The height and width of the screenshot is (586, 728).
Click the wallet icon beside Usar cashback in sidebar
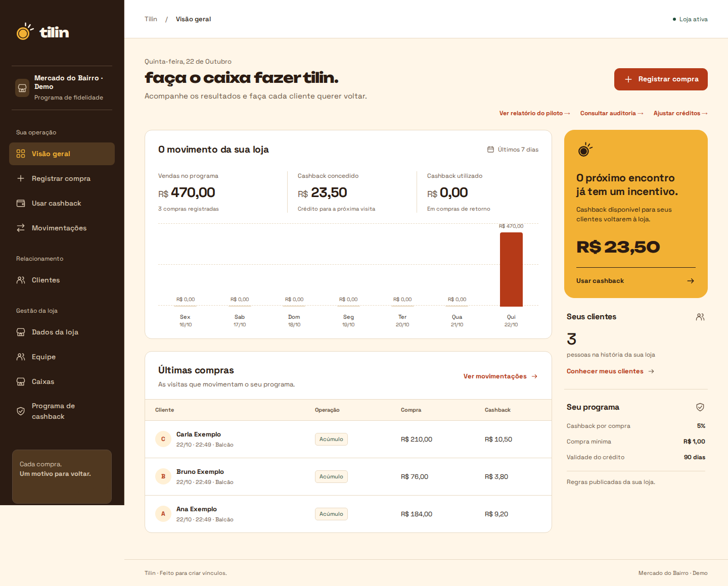[21, 203]
